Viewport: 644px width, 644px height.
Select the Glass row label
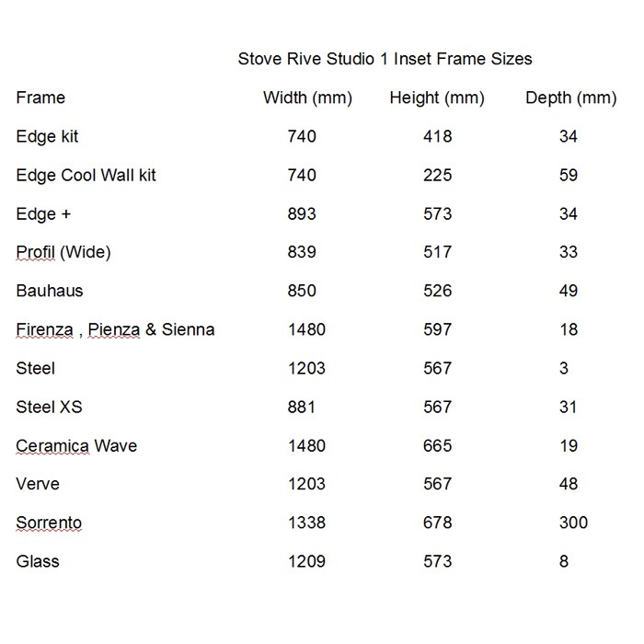coord(38,561)
